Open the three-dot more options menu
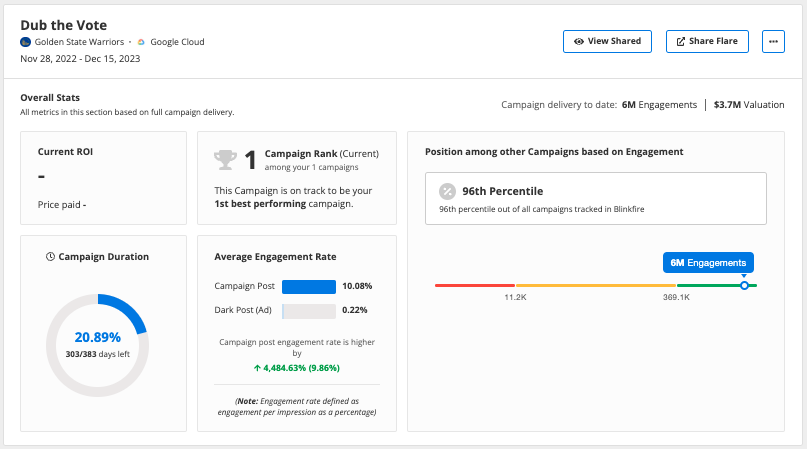Viewport: 807px width, 449px height. (x=773, y=41)
